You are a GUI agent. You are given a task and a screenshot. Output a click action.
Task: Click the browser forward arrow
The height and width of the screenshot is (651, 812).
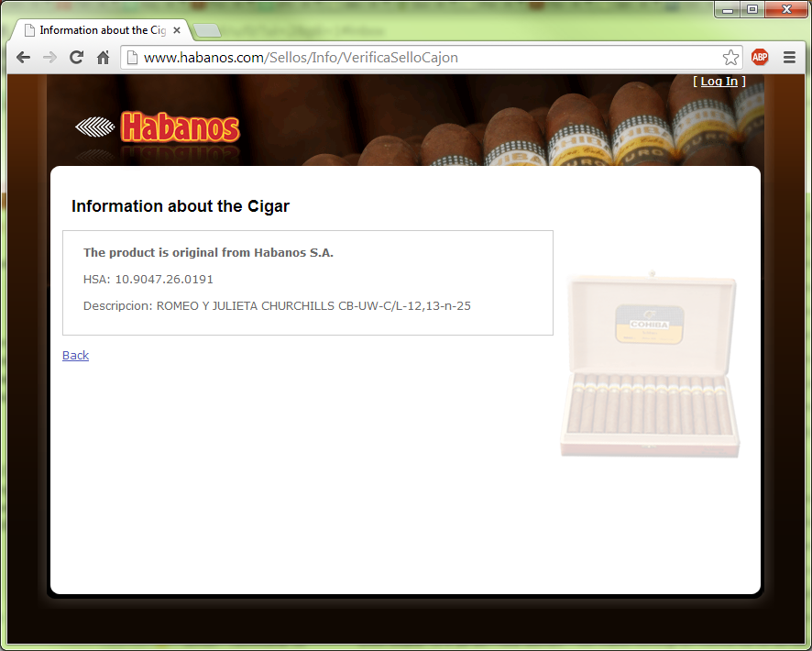pos(49,58)
